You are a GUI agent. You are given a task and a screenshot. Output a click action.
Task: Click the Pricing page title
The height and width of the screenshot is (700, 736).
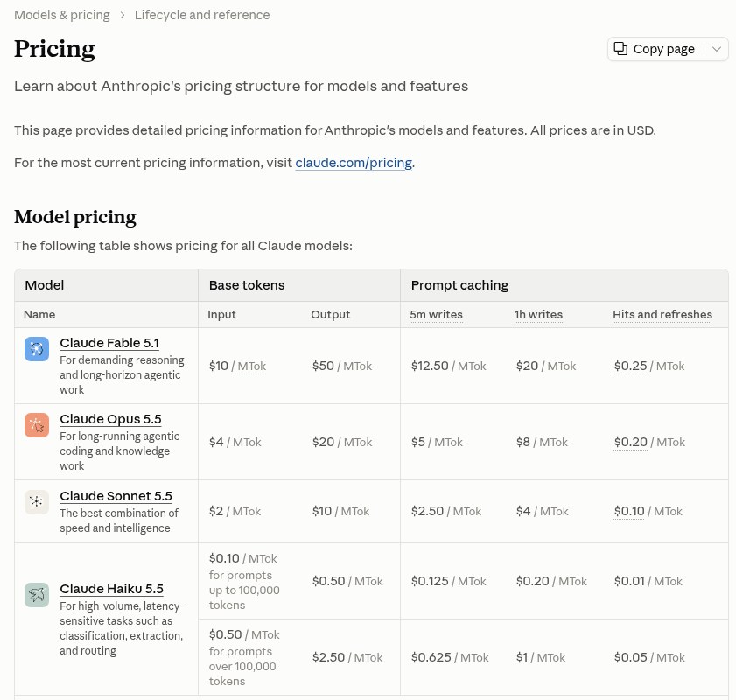click(54, 49)
